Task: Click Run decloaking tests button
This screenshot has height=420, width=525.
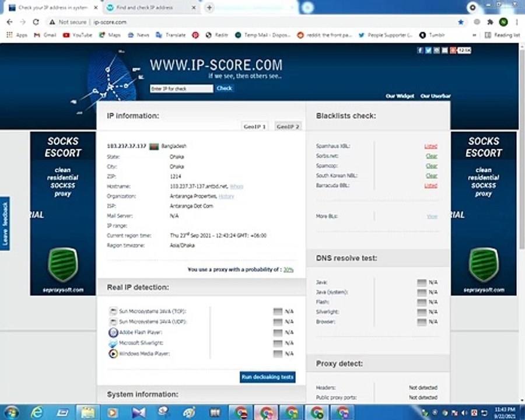Action: coord(268,377)
